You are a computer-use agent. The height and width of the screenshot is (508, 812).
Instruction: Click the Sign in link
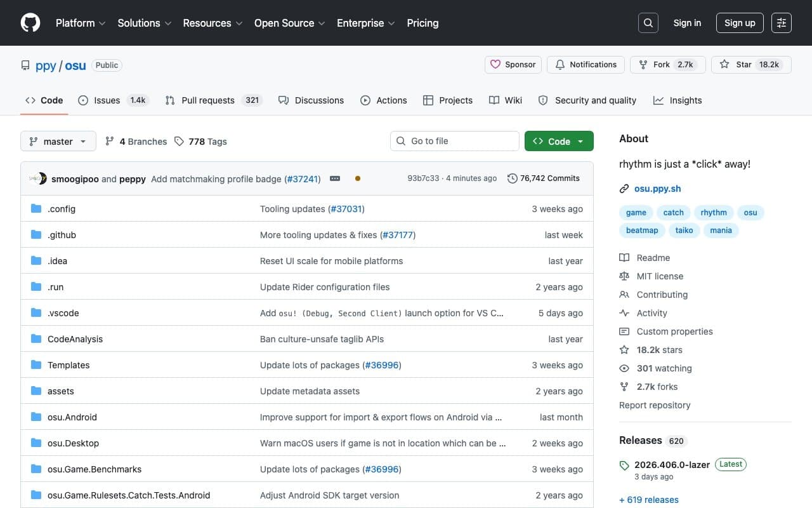pos(687,23)
